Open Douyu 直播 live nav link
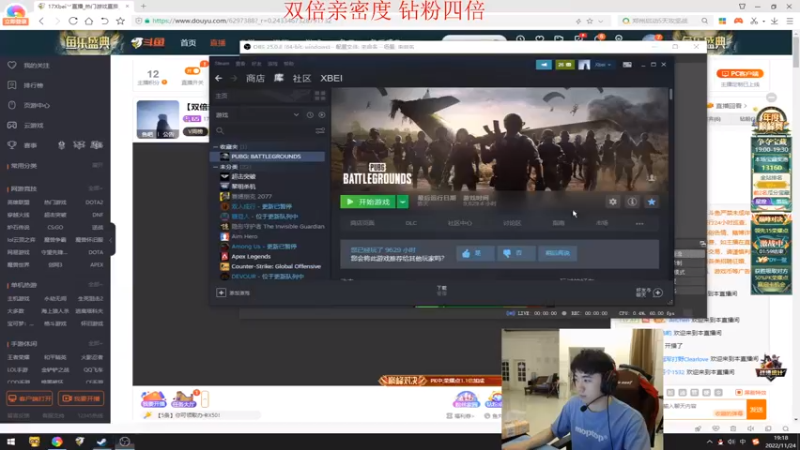Screen dimensions: 800x450 pos(218,43)
